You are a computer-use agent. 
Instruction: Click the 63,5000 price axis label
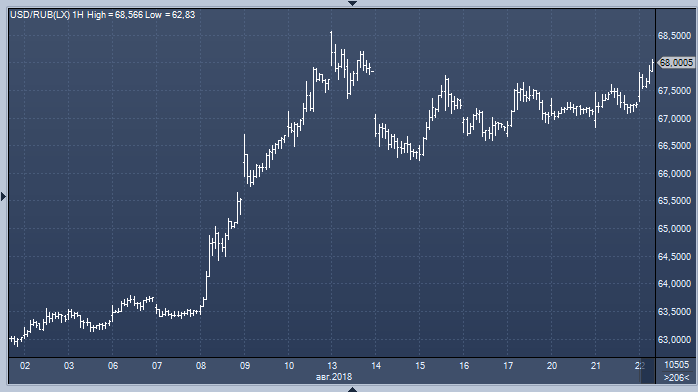click(x=674, y=312)
